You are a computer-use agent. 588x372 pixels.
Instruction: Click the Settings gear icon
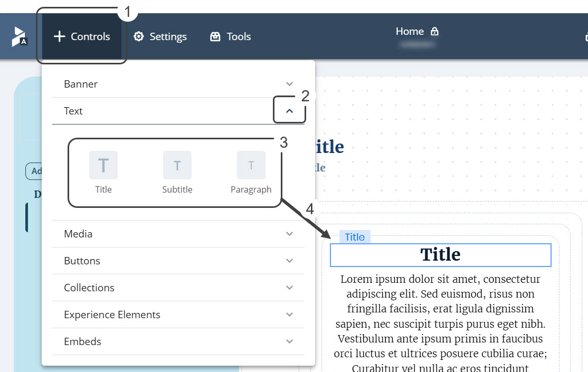138,36
